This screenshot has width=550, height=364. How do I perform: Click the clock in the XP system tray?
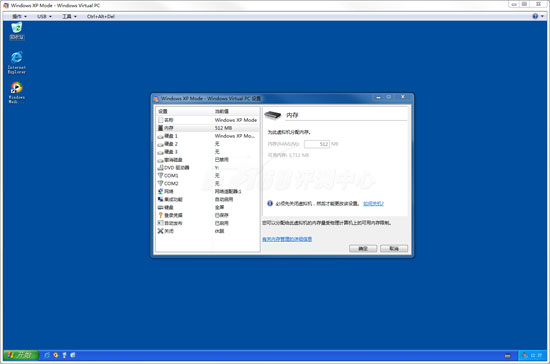536,355
